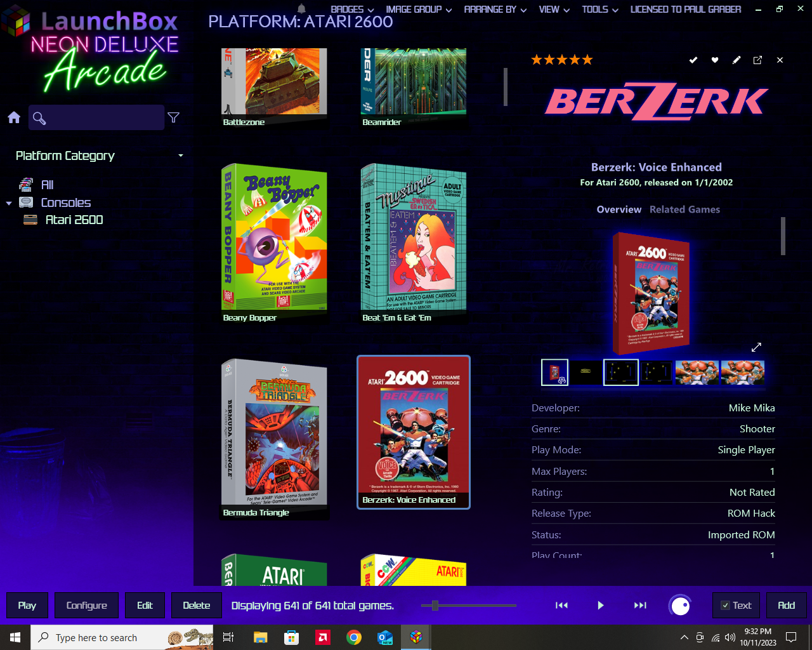Select Atari 2600 platform
This screenshot has width=812, height=650.
74,220
